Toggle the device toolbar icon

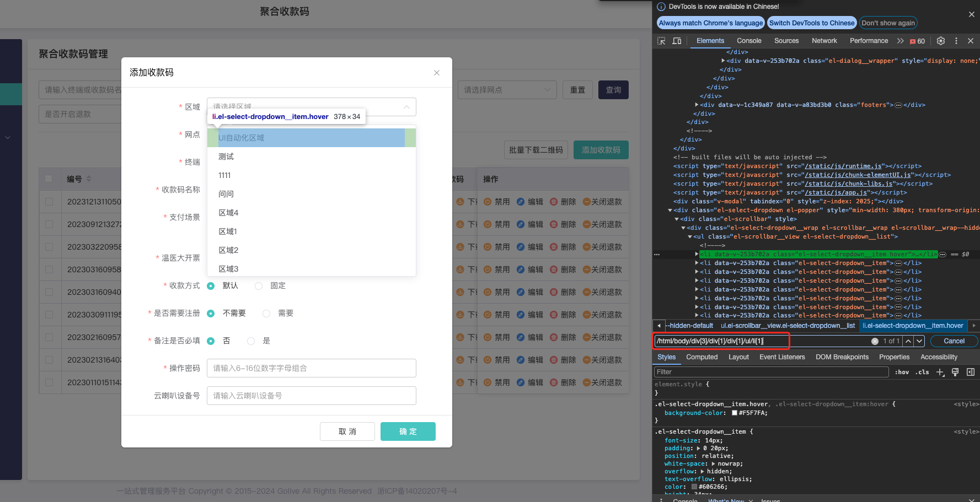(677, 41)
